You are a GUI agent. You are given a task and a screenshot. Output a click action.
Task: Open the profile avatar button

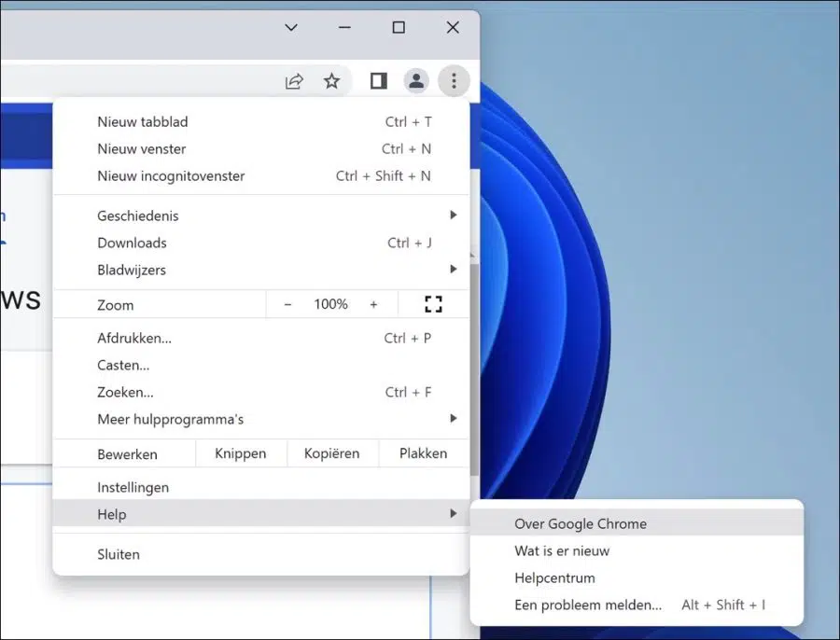pyautogui.click(x=416, y=81)
